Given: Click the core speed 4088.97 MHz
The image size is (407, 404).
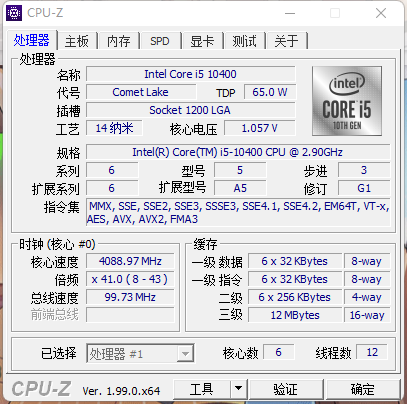Looking at the screenshot, I should click(130, 261).
